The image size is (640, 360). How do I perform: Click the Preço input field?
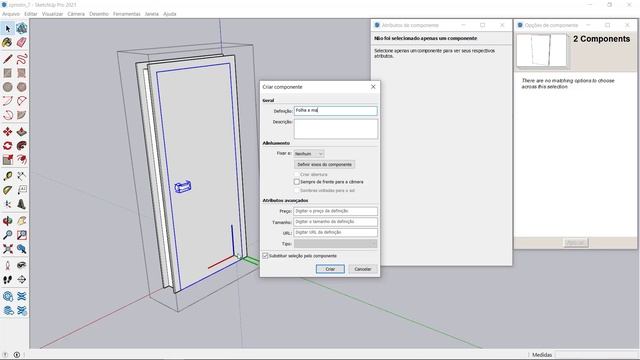[x=336, y=211]
